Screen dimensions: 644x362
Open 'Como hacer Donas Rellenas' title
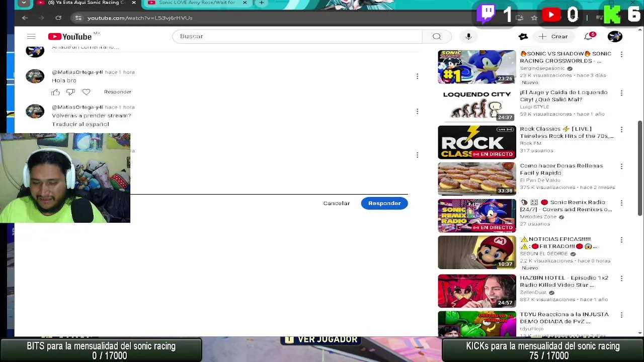pyautogui.click(x=561, y=169)
